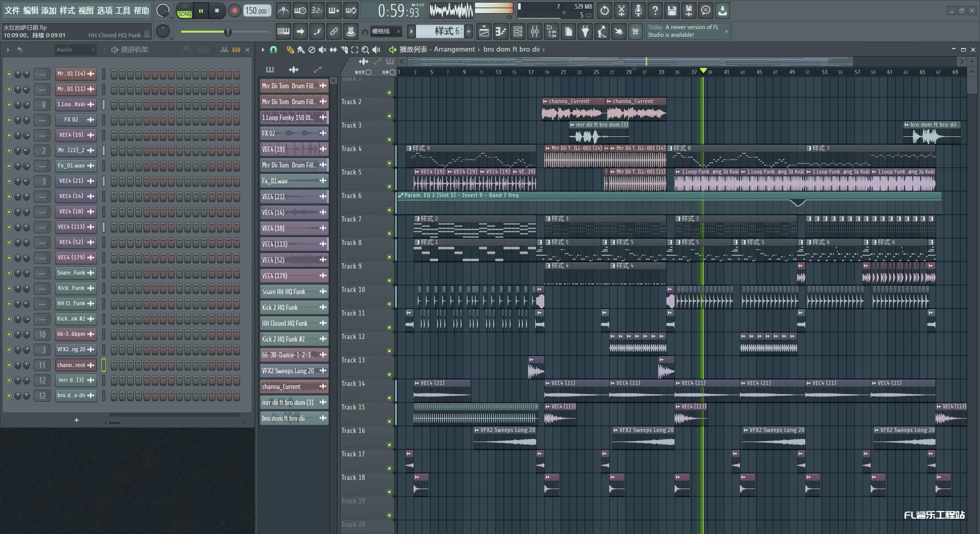This screenshot has width=980, height=534.
Task: Mute the Snare..Funk channel LED
Action: [x=9, y=273]
